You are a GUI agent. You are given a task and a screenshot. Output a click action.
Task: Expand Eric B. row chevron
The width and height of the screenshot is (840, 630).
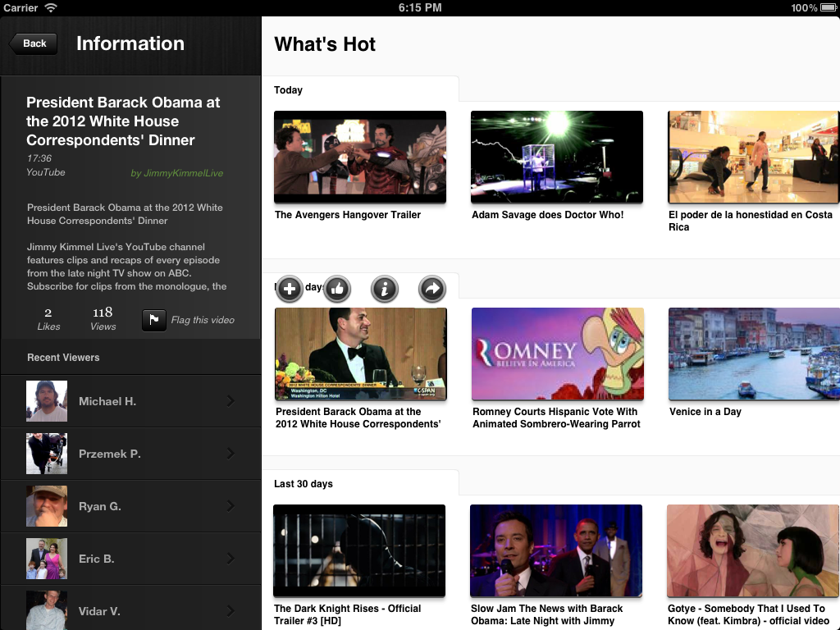pos(231,558)
